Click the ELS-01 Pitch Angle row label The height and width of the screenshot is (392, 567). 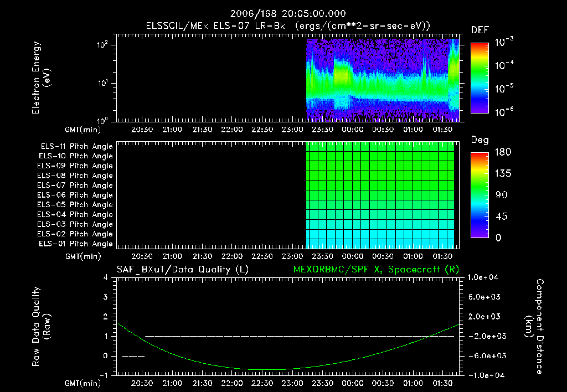[x=76, y=244]
